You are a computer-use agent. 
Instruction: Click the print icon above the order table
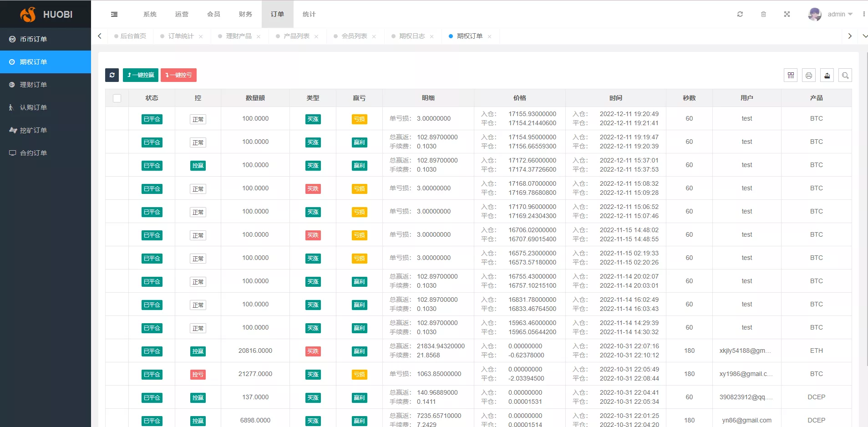(809, 75)
